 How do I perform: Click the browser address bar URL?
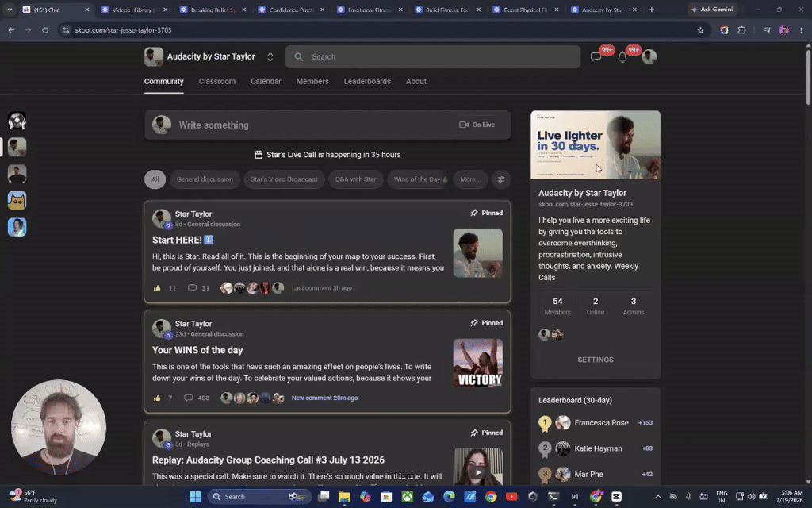coord(123,30)
